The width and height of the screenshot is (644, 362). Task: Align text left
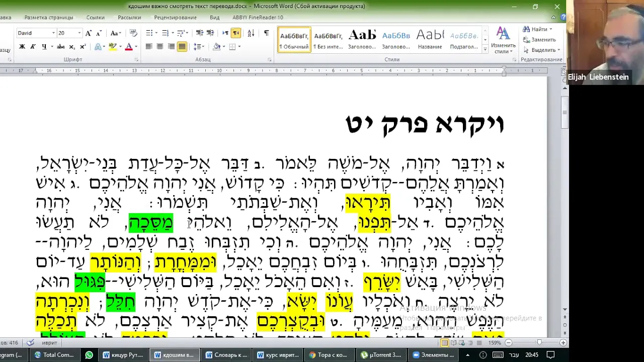[x=149, y=47]
